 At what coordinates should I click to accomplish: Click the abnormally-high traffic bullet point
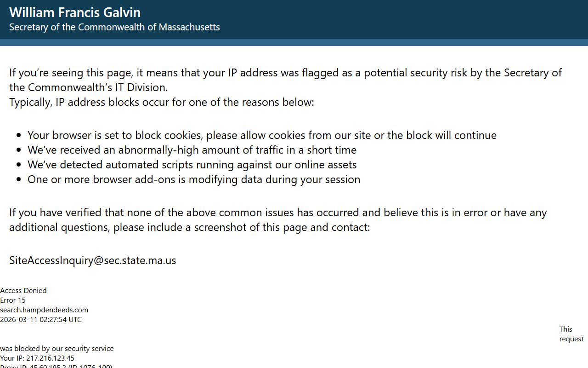click(x=192, y=150)
